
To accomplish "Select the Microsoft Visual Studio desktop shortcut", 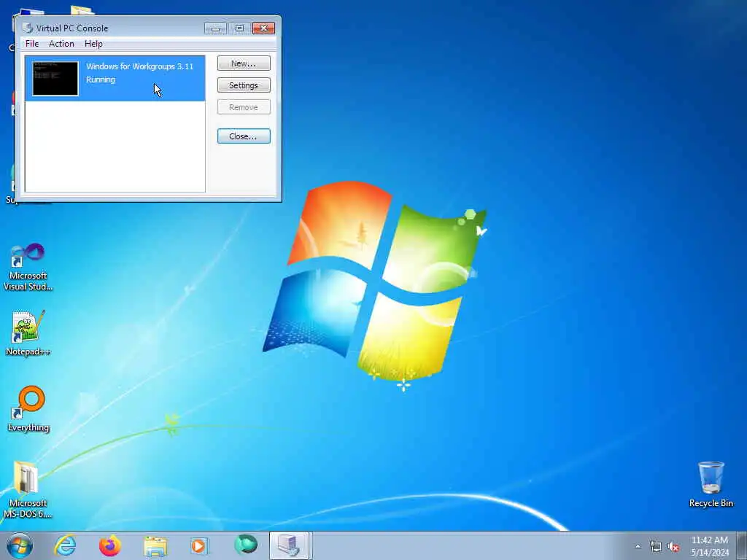I will pos(28,267).
